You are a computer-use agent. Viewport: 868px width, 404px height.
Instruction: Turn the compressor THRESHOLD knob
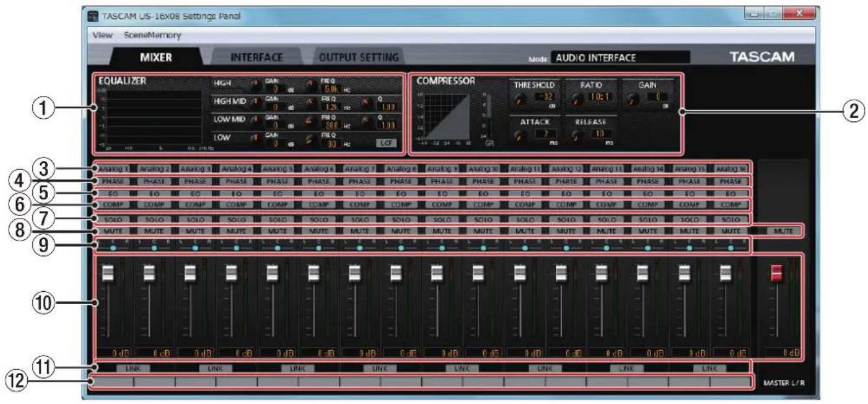520,99
